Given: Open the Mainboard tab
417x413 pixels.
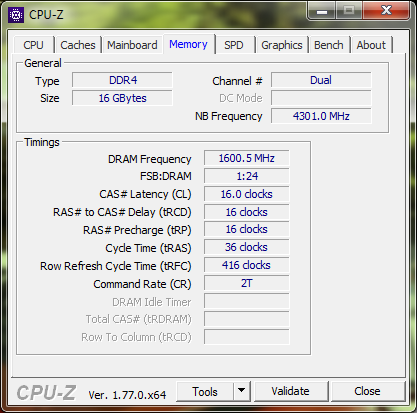Looking at the screenshot, I should [132, 45].
